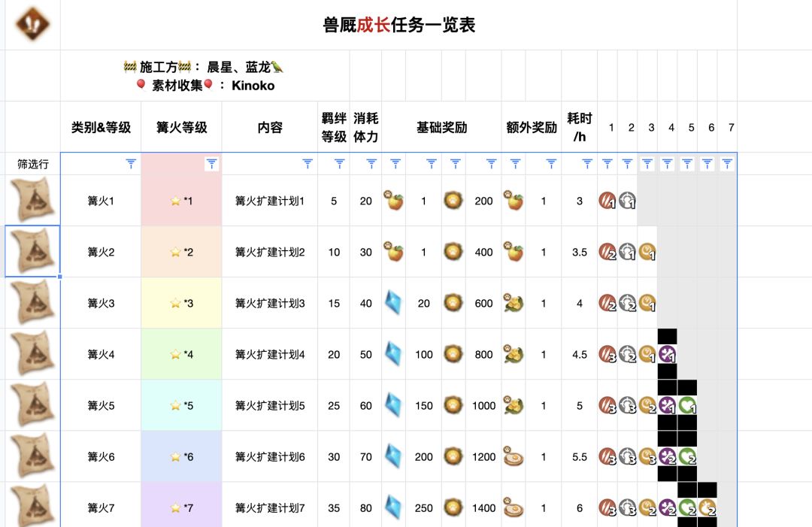Click the paw-print logo icon beside the title

pos(32,24)
